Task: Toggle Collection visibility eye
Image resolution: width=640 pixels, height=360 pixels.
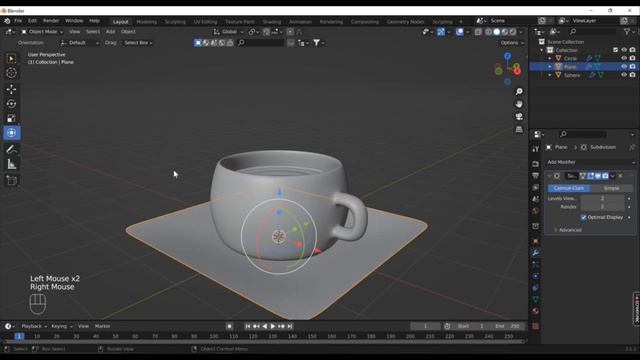Action: 624,50
